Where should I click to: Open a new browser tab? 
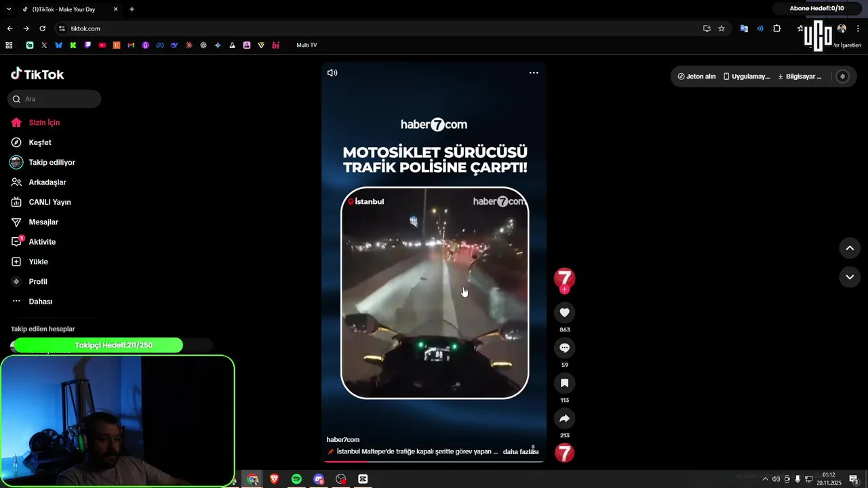click(132, 9)
